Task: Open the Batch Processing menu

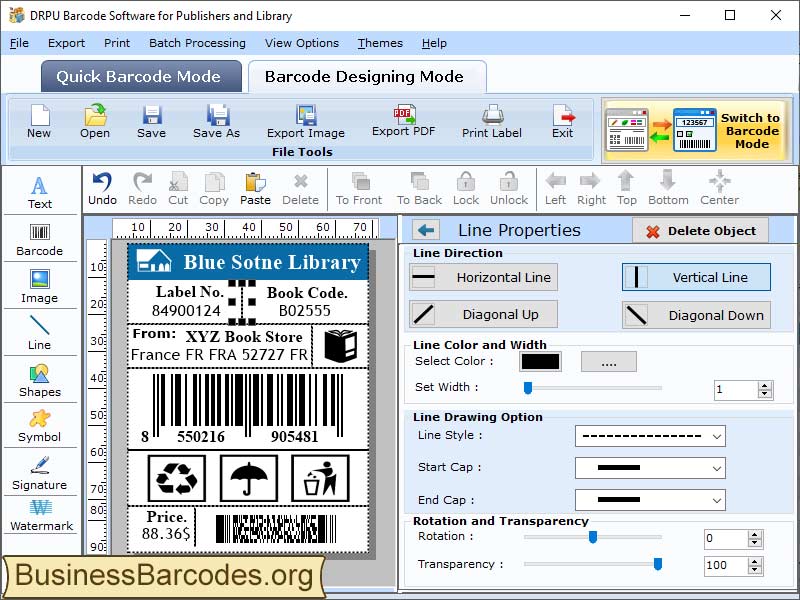Action: tap(197, 43)
